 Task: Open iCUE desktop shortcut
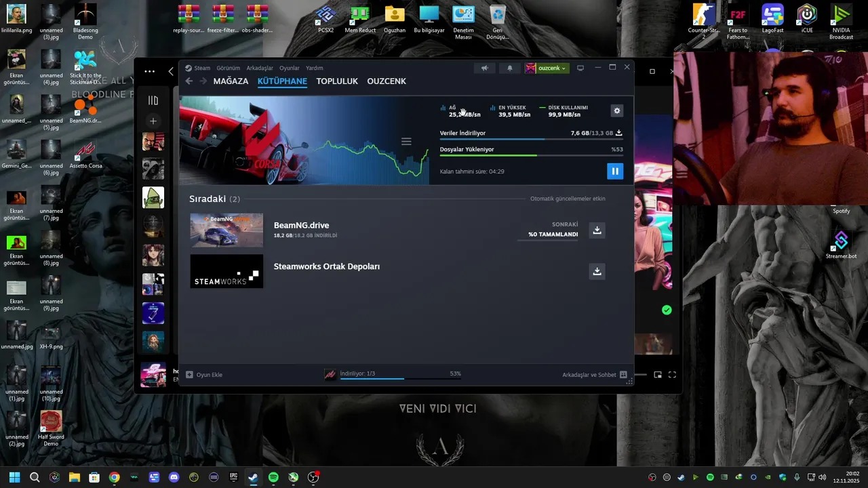[807, 18]
